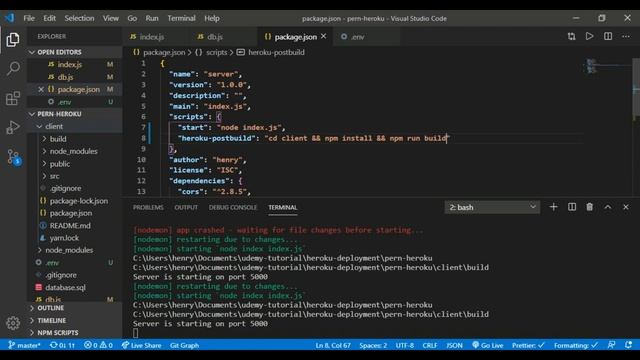
Task: Open editor More Actions ellipsis
Action: [626, 36]
